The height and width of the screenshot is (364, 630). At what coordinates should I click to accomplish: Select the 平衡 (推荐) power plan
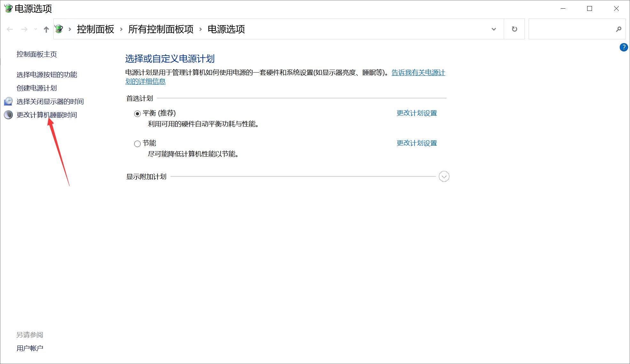click(x=137, y=113)
